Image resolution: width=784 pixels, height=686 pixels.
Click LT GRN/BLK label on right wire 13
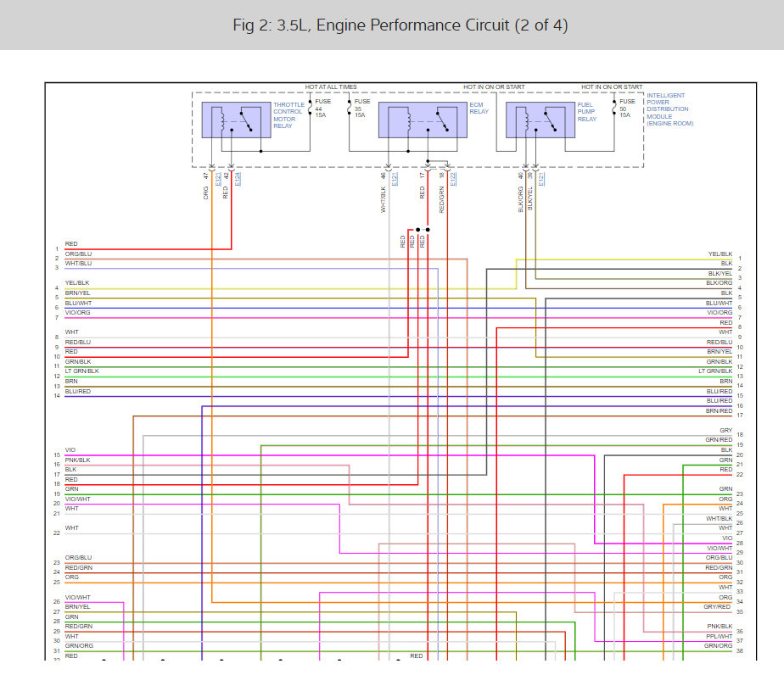(x=715, y=371)
